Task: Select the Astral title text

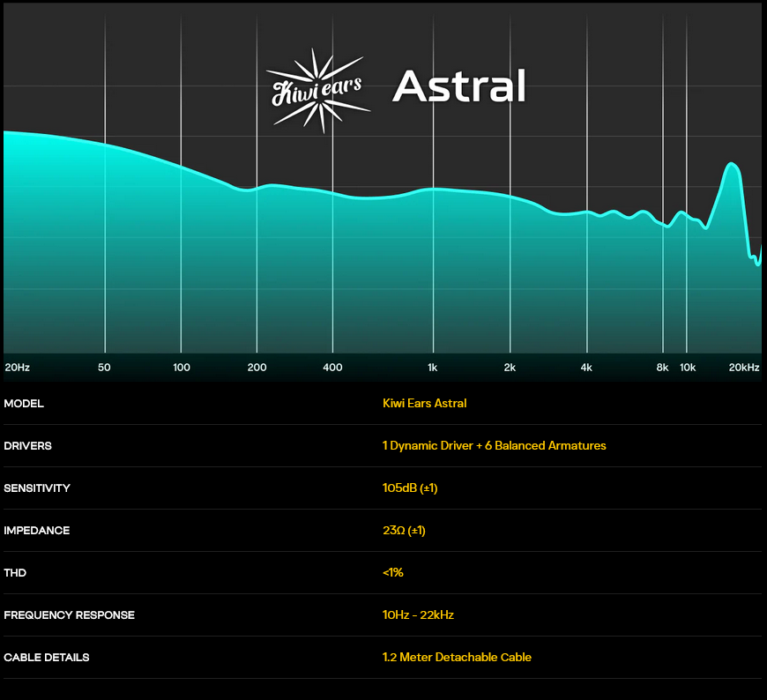Action: click(x=460, y=86)
